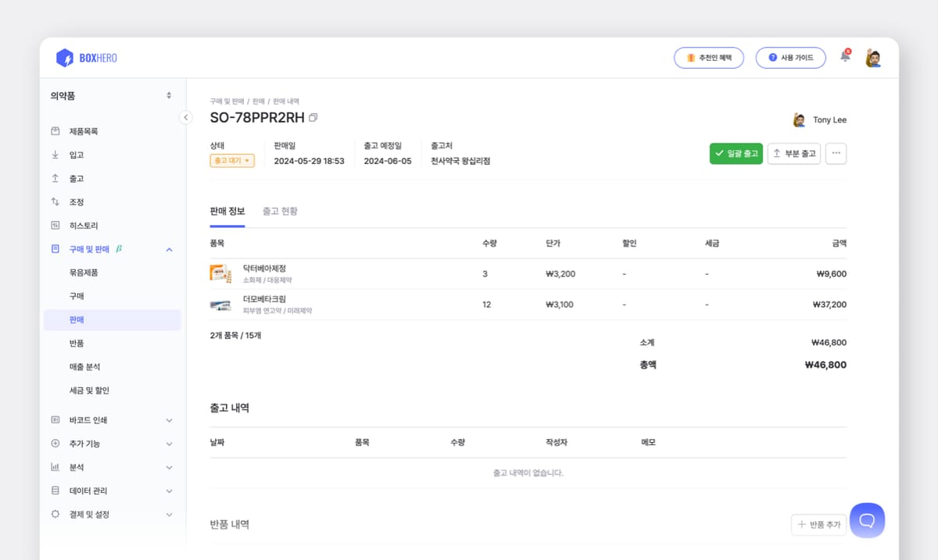This screenshot has height=560, width=938.
Task: Open the 조정 adjustment icon
Action: 55,201
